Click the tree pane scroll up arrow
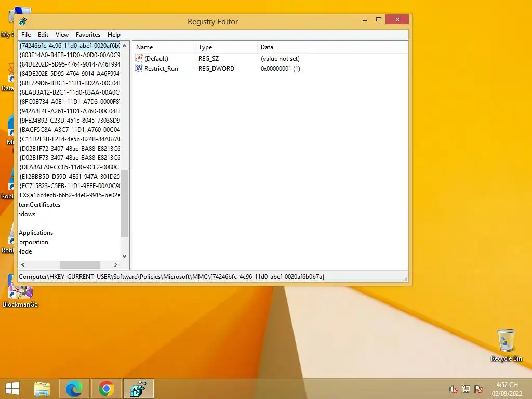The height and width of the screenshot is (399, 532). pyautogui.click(x=125, y=46)
